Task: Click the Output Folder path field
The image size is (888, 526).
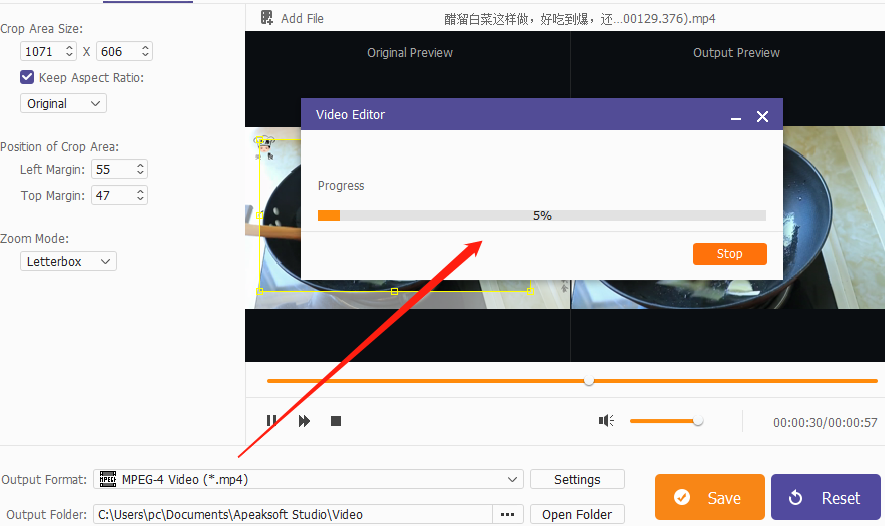Action: [293, 514]
